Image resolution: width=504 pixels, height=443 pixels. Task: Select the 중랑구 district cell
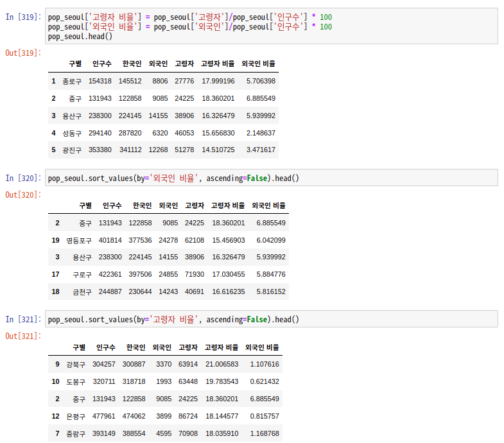76,433
